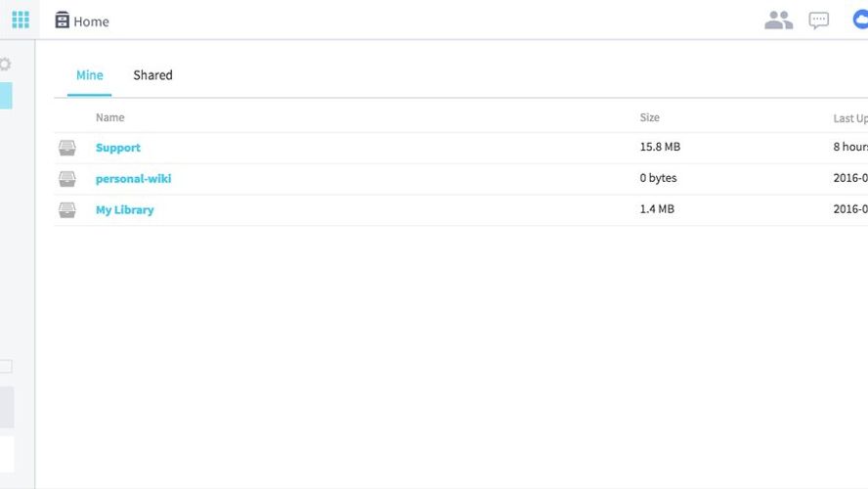Click the Home title text
Screen dimensions: 868x489
[x=91, y=22]
